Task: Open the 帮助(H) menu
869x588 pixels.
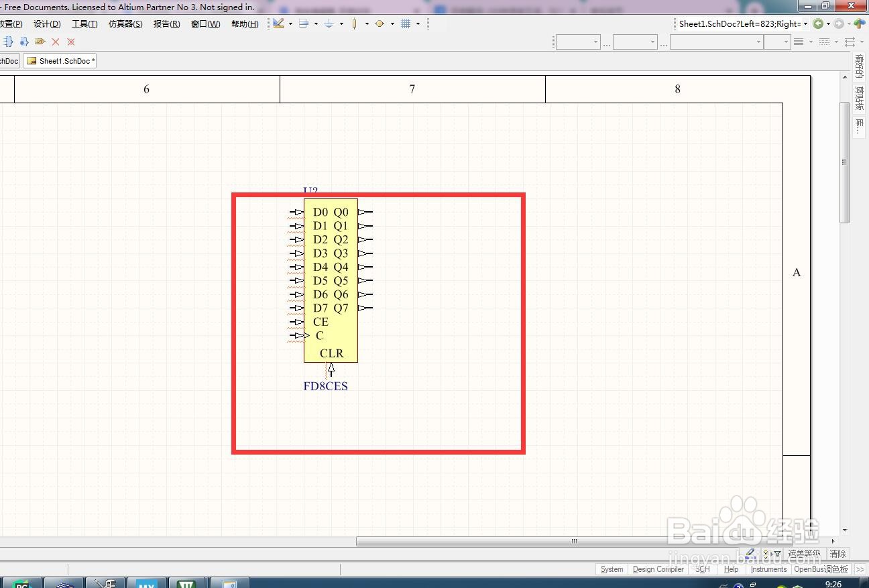Action: [245, 24]
